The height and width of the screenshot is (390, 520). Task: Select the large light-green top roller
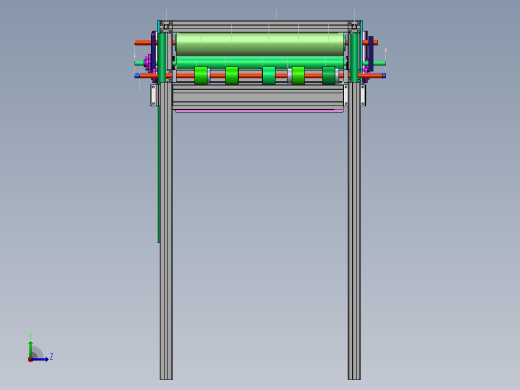coord(260,44)
